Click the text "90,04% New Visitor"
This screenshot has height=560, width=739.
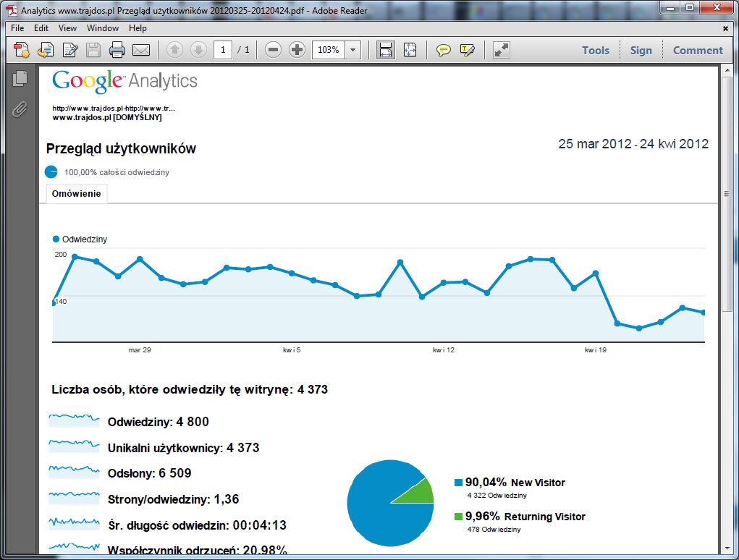point(515,483)
